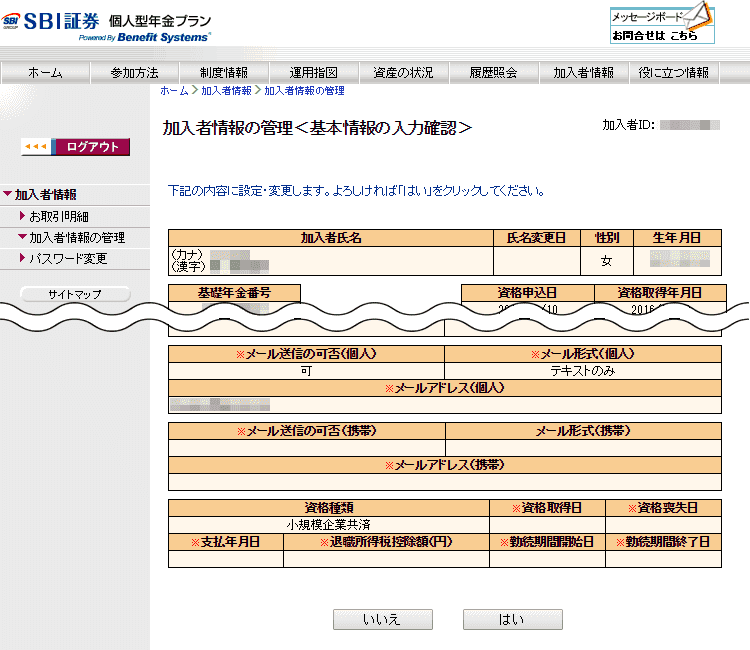Click the 小規模企業共済 cell

coord(329,525)
